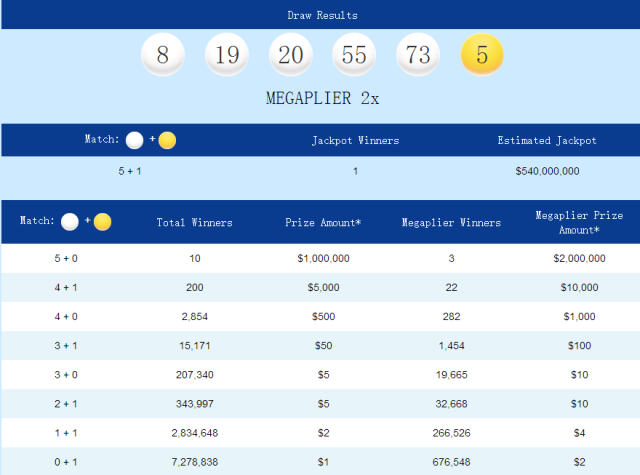Click the 4 + 0 match row label
The image size is (640, 475).
pos(66,317)
